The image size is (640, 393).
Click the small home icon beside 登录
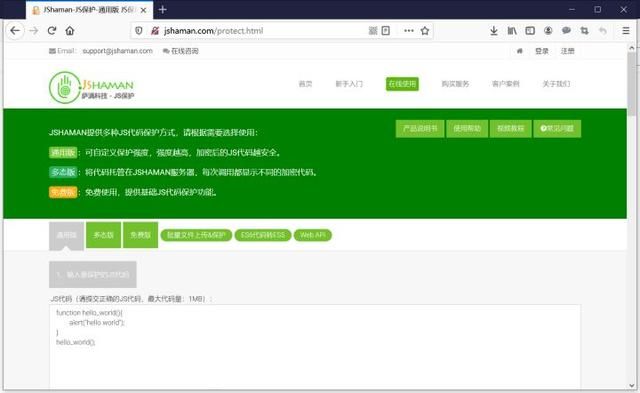(520, 51)
